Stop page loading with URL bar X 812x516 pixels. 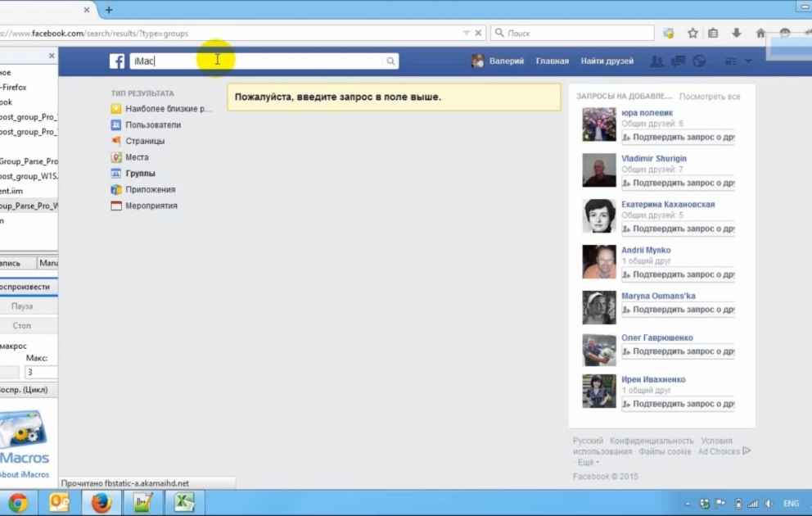click(x=479, y=33)
